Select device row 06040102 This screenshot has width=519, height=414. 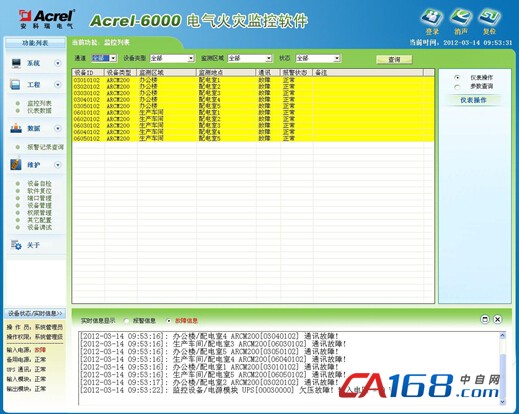point(253,132)
